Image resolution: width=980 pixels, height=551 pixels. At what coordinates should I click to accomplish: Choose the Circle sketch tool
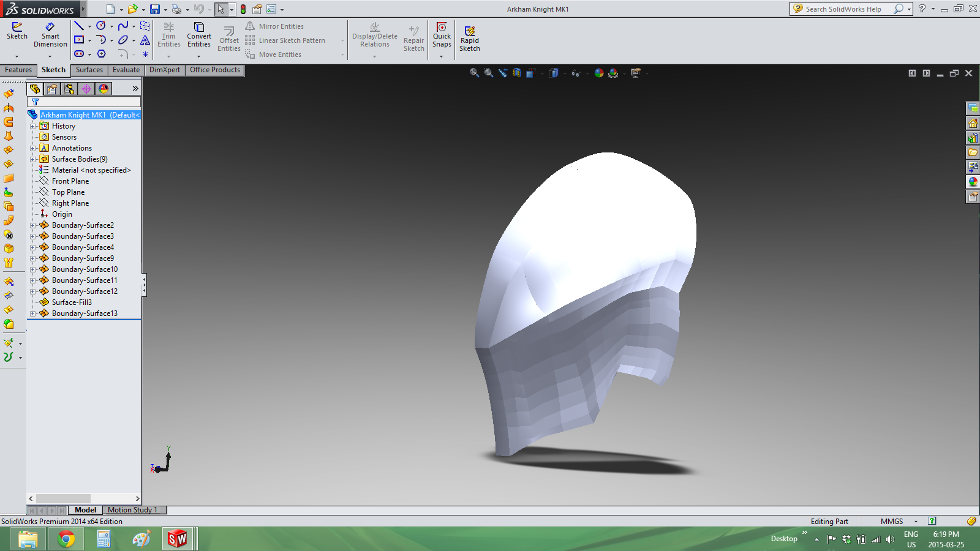[x=101, y=26]
